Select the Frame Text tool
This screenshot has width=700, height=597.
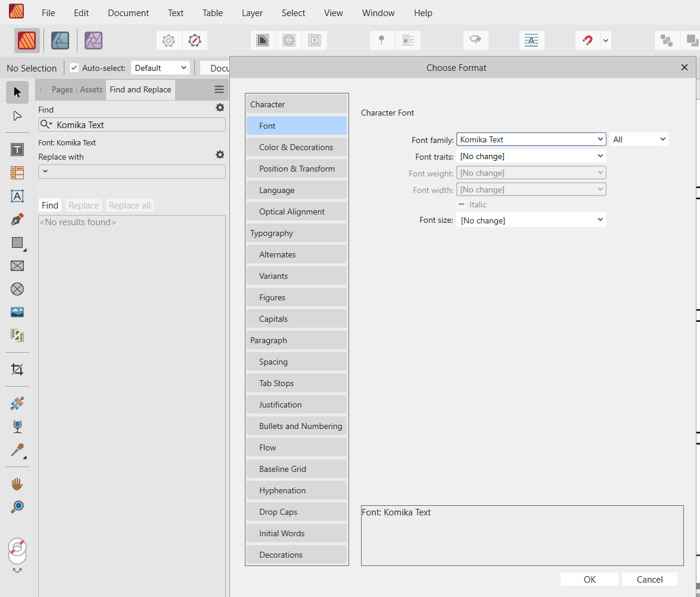point(17,150)
